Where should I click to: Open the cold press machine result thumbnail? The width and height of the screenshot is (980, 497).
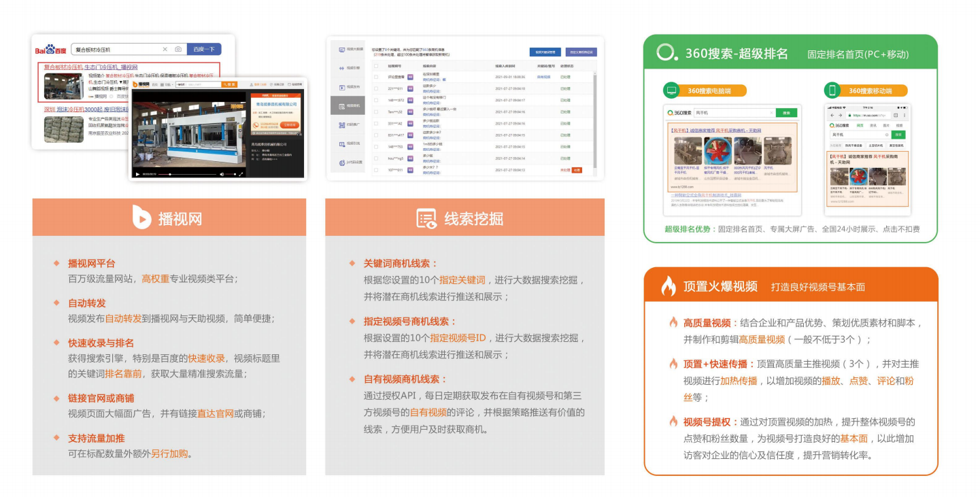[x=64, y=86]
